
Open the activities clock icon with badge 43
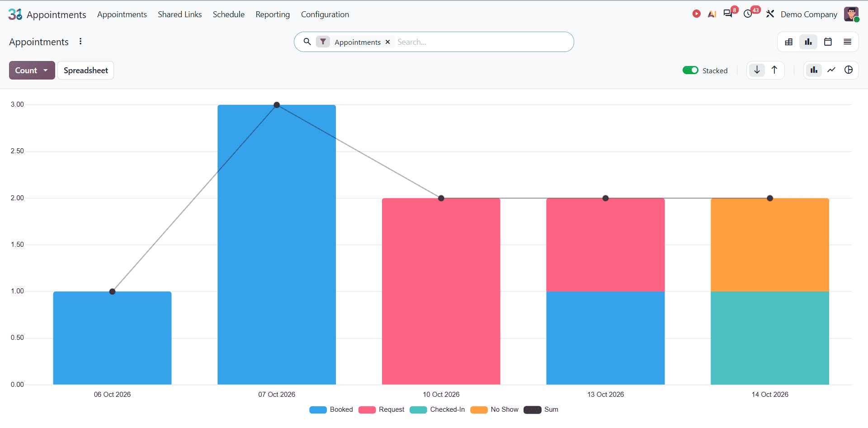click(748, 14)
